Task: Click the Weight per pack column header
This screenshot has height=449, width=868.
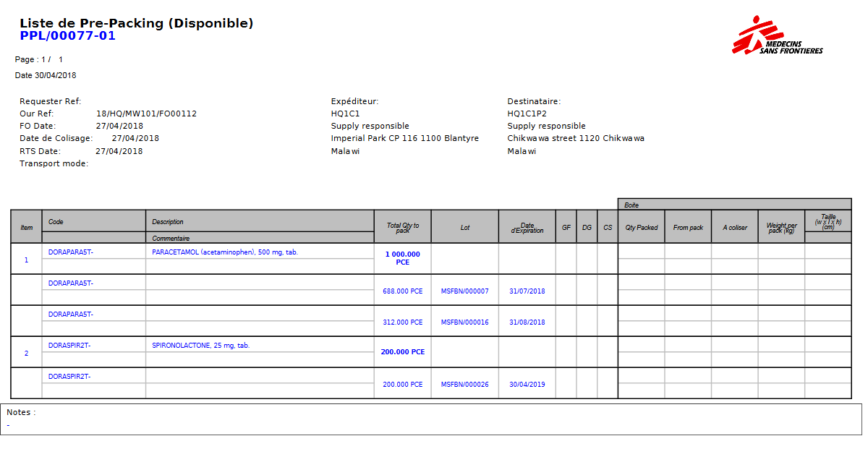Action: click(781, 228)
